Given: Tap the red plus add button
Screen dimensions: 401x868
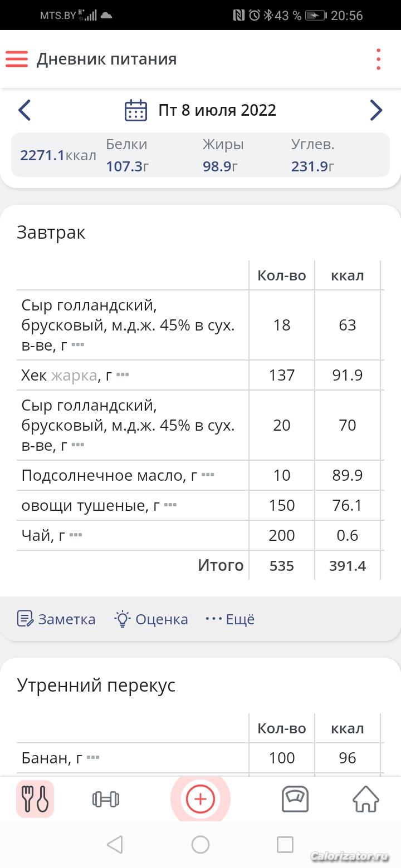Looking at the screenshot, I should coord(200,800).
